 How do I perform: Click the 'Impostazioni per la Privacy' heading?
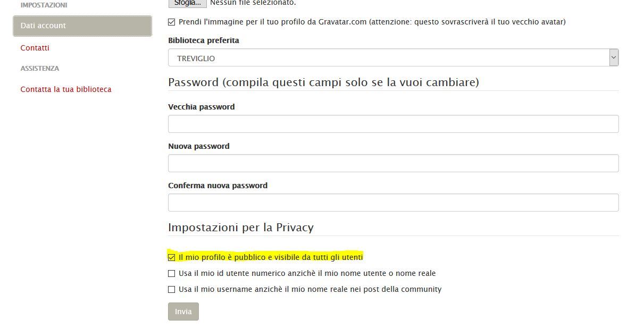(x=241, y=228)
